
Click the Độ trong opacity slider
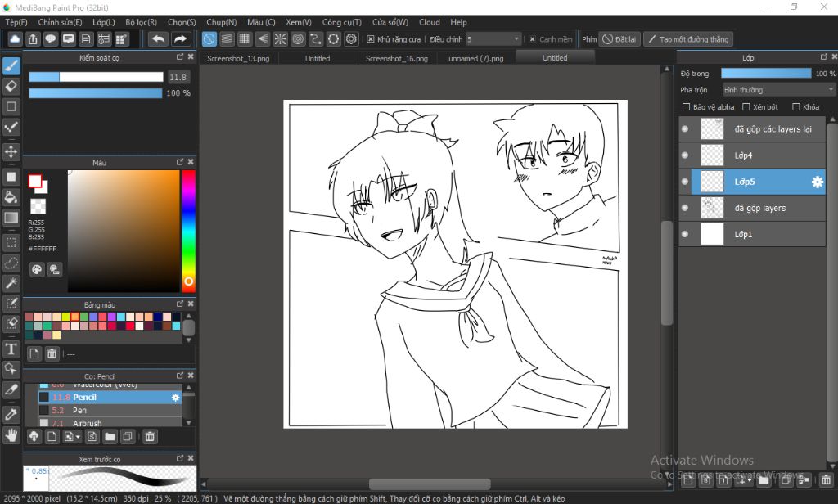(x=765, y=73)
